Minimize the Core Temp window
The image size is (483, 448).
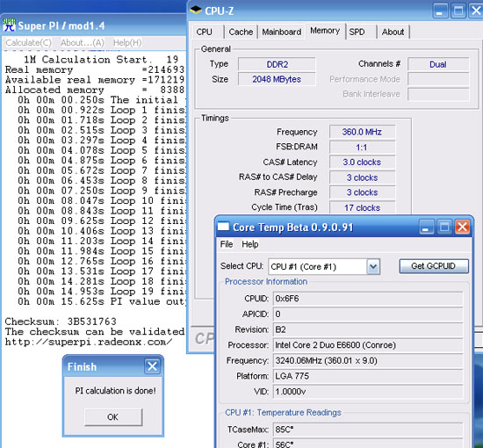[x=426, y=228]
